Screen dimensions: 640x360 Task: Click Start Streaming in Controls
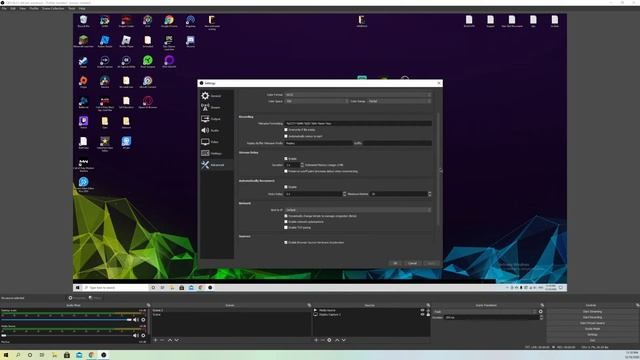tap(592, 311)
